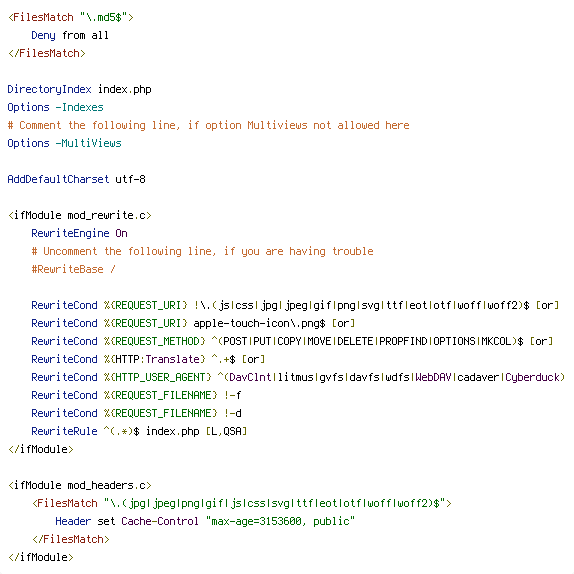Image resolution: width=574 pixels, height=574 pixels.
Task: Click the "Options -MultiViews" directive
Action: pos(64,143)
